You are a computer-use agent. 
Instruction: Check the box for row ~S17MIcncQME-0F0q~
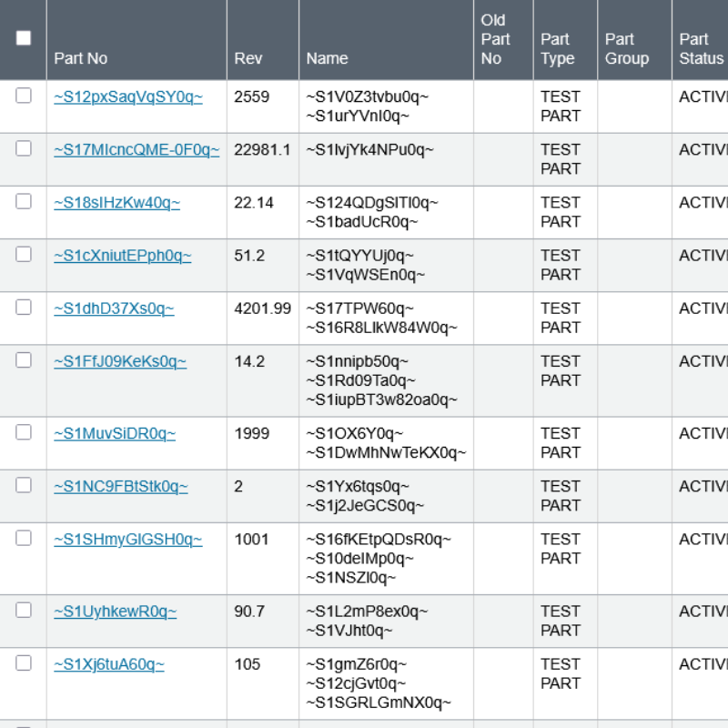pyautogui.click(x=24, y=148)
